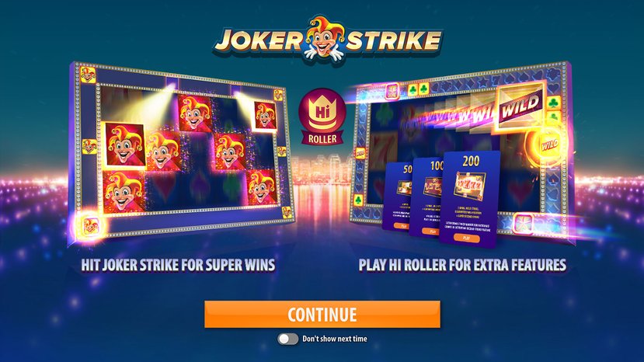Click the joker face in the Joker Strike logo
This screenshot has width=644, height=362.
(x=325, y=39)
